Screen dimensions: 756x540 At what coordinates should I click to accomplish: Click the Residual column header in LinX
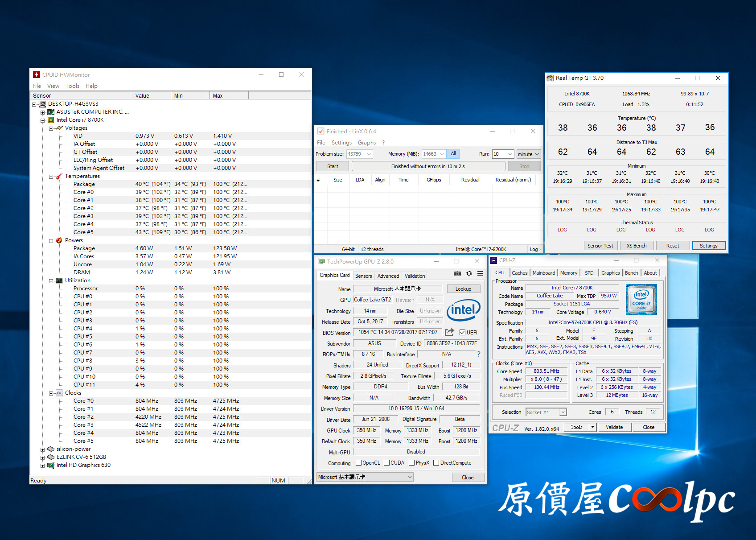pyautogui.click(x=470, y=180)
